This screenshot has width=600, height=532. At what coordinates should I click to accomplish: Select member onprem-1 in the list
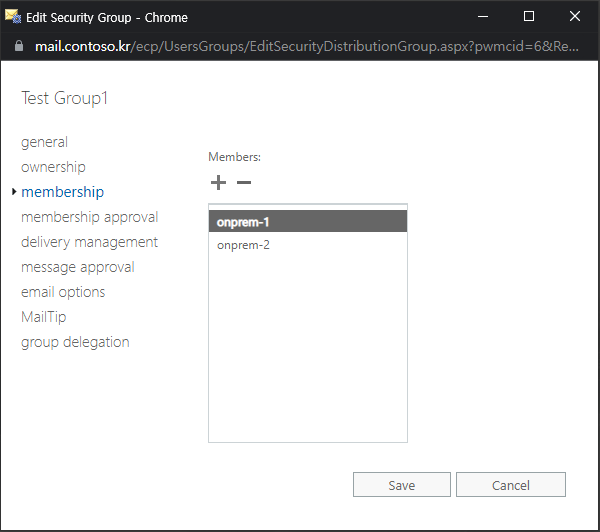(308, 222)
